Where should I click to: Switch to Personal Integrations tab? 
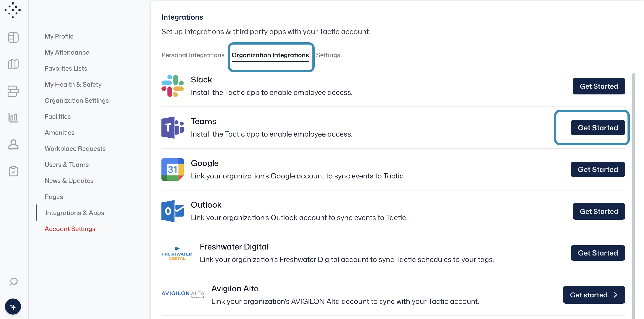click(x=193, y=55)
